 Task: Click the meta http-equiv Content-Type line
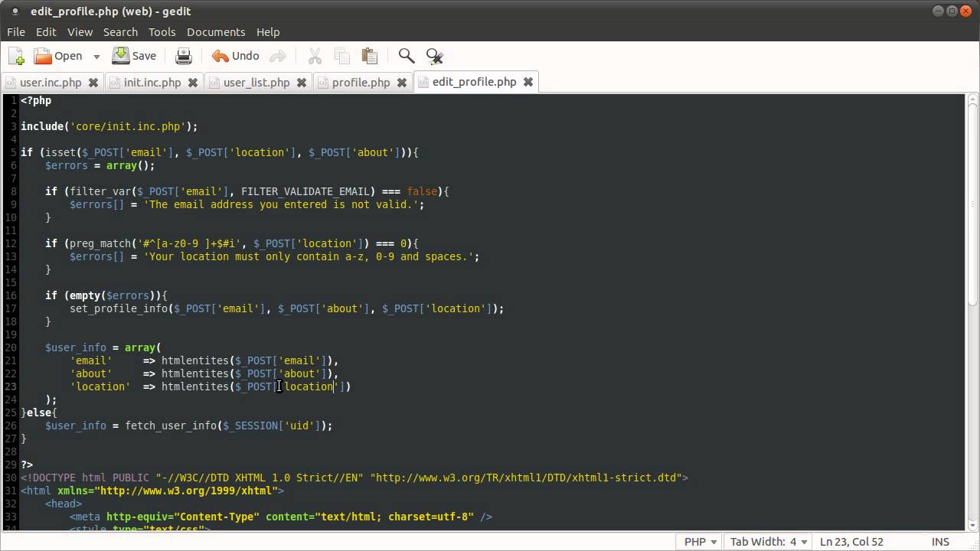click(x=281, y=517)
